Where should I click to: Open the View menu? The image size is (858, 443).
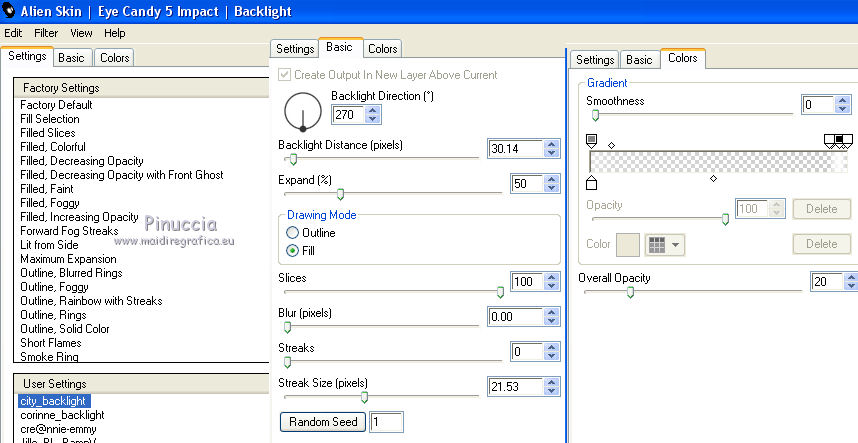81,33
